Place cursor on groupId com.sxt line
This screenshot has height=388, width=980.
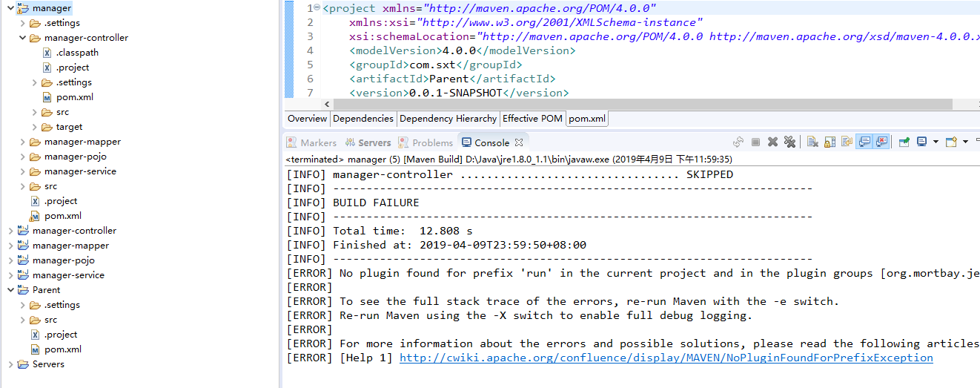[x=436, y=65]
